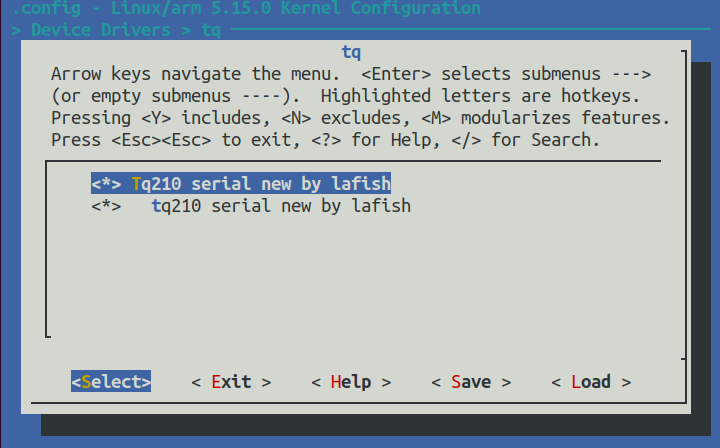The width and height of the screenshot is (720, 448).
Task: Choose the Load button
Action: (x=590, y=382)
